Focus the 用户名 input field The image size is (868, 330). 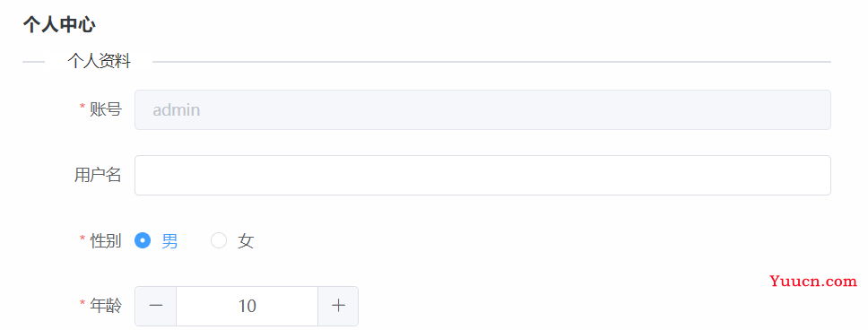[482, 176]
